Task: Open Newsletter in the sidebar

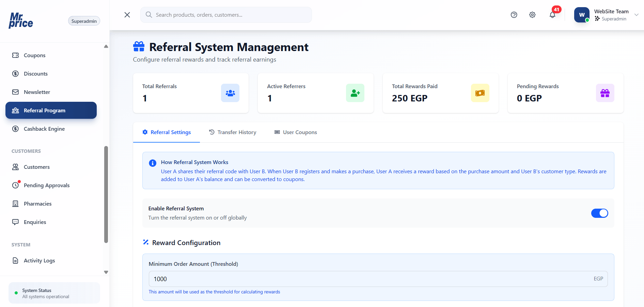Action: click(51, 92)
